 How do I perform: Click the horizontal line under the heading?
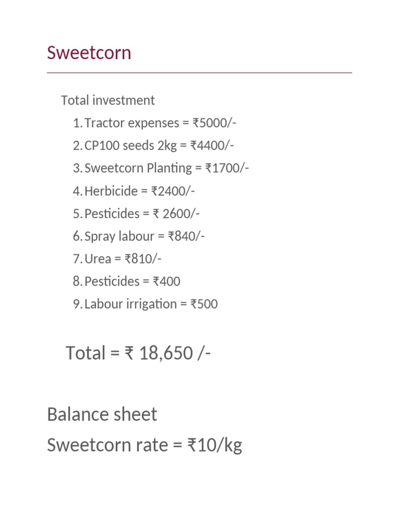[x=199, y=73]
